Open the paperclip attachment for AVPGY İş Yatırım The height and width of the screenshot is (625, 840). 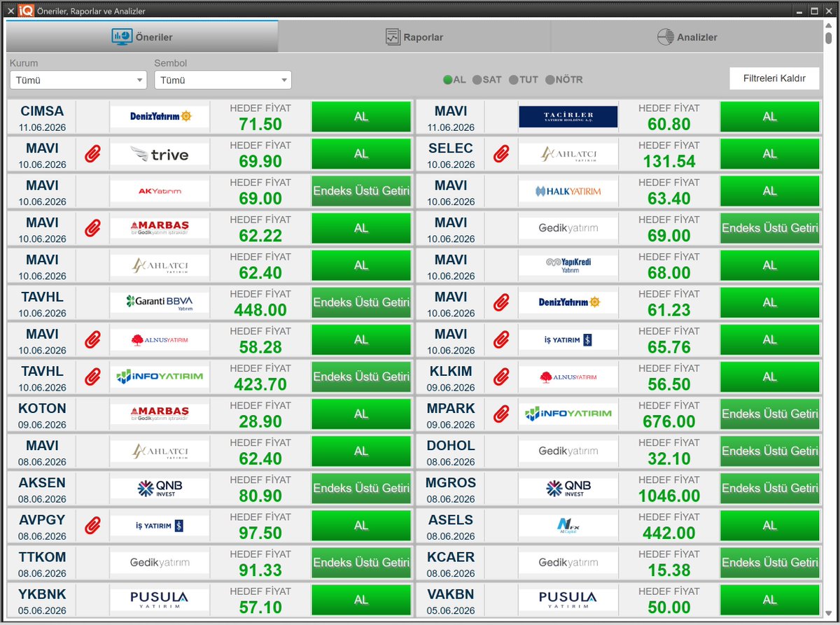(x=92, y=525)
